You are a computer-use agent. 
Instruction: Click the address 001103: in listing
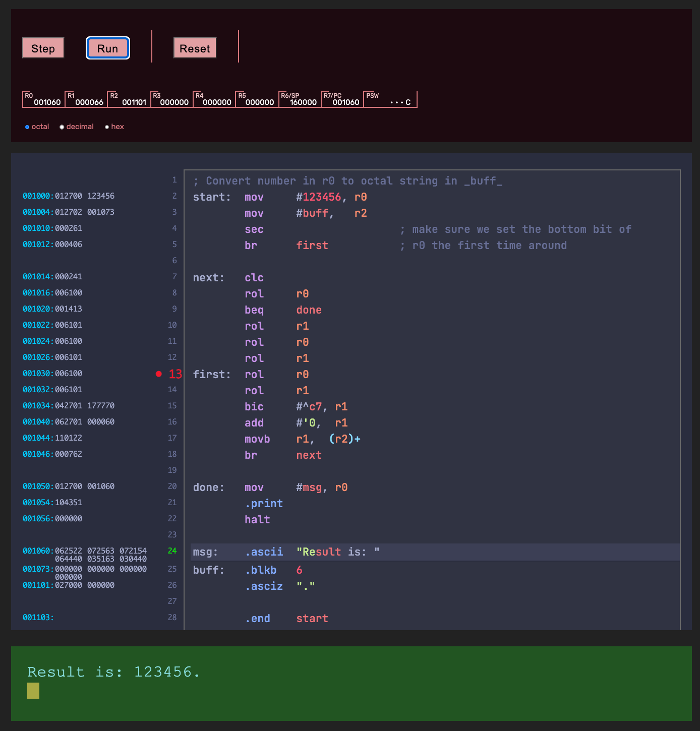pos(38,618)
